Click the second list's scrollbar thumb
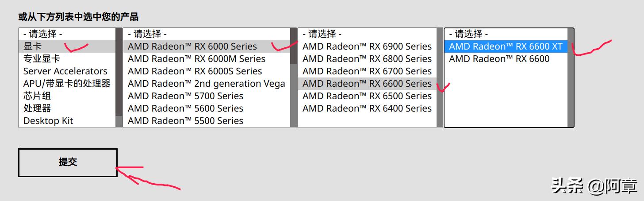The height and width of the screenshot is (201, 644). 294,46
